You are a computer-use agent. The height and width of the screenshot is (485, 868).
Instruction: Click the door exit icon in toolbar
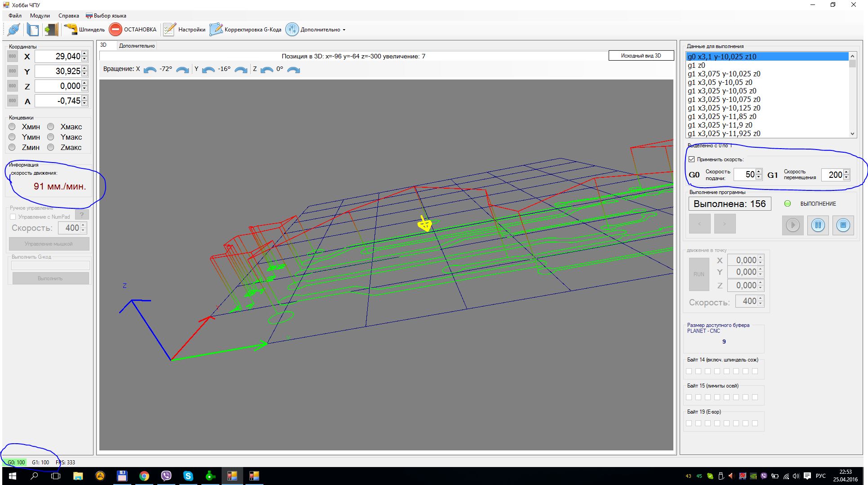(51, 30)
